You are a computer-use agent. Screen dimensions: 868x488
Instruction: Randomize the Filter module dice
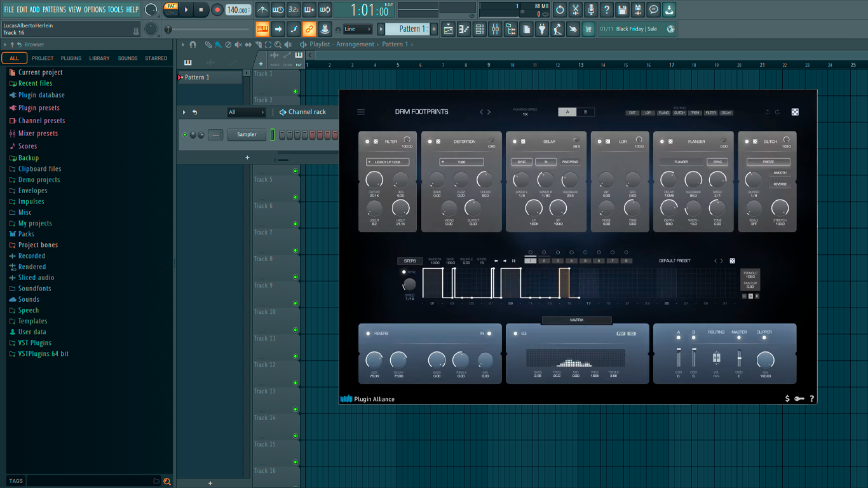pos(376,142)
